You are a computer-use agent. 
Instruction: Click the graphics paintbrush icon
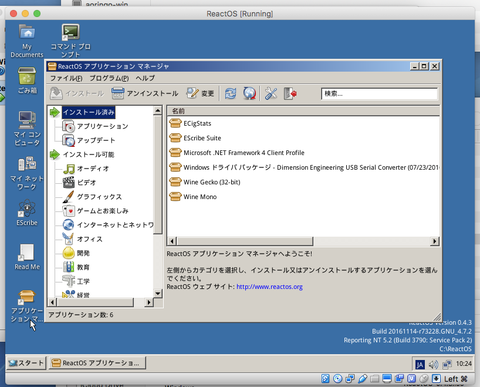(x=69, y=197)
